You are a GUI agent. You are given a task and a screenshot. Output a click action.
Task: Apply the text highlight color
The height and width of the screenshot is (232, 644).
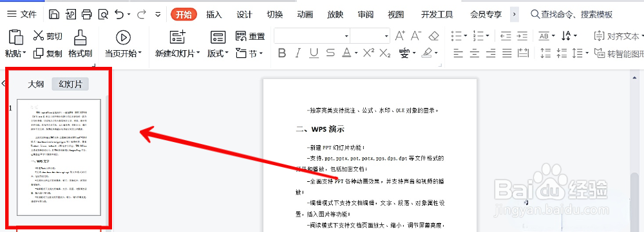pos(427,53)
